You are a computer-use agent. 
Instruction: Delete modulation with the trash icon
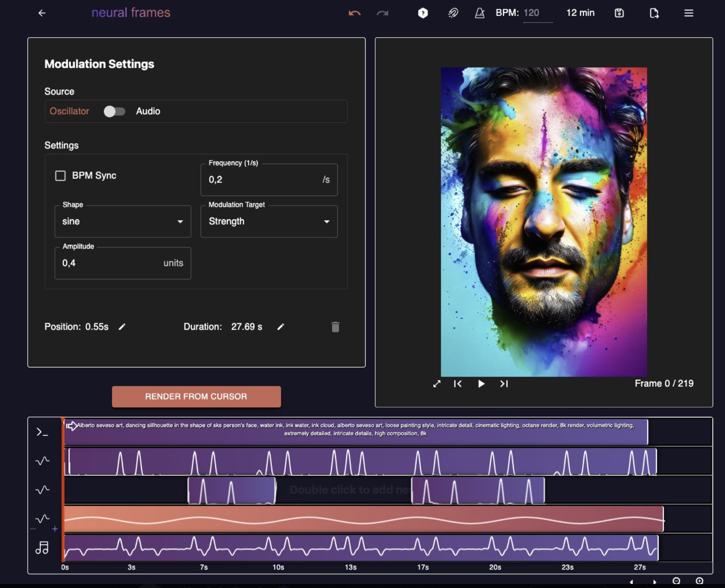coord(335,327)
